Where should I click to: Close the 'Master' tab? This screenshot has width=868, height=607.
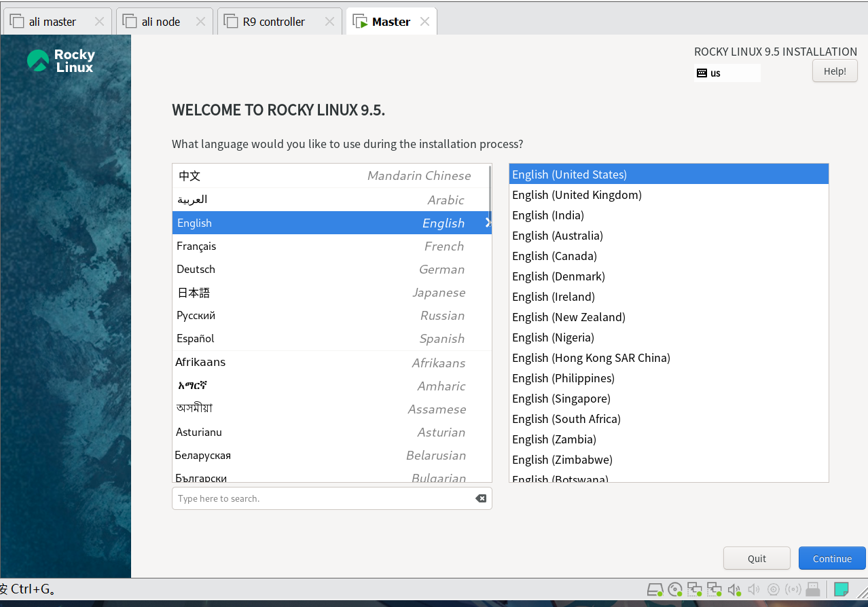(x=424, y=22)
